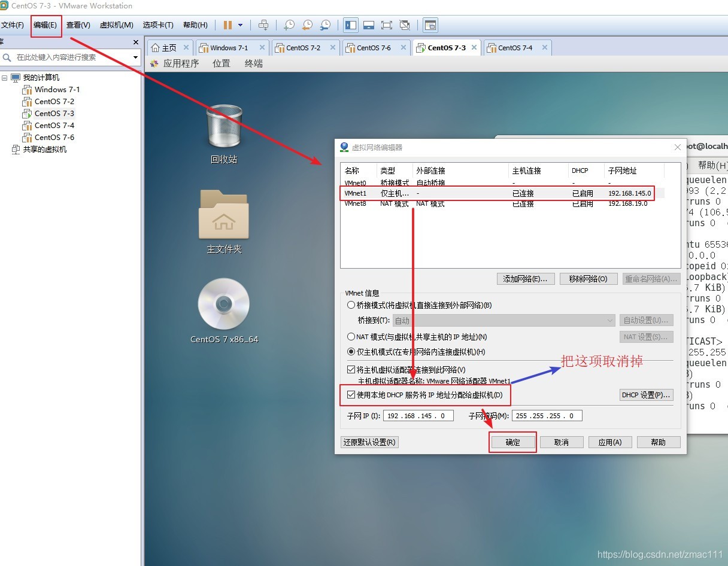The height and width of the screenshot is (566, 728).
Task: Open the 文件(F) menu
Action: click(x=12, y=25)
